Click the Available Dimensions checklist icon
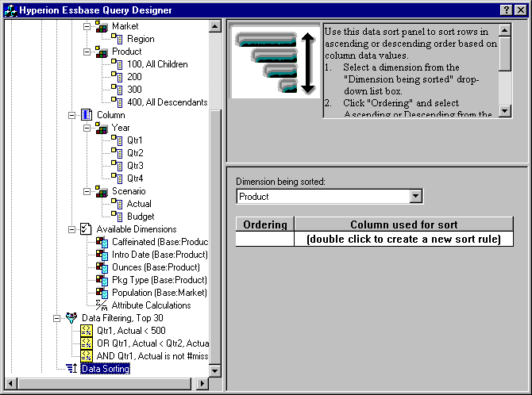The image size is (532, 395). tap(87, 229)
